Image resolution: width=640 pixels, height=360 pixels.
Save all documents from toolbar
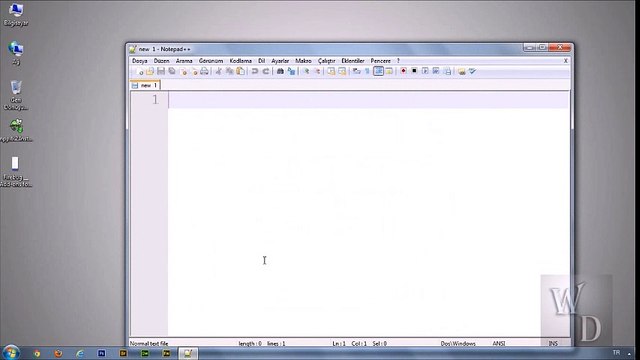coord(172,71)
